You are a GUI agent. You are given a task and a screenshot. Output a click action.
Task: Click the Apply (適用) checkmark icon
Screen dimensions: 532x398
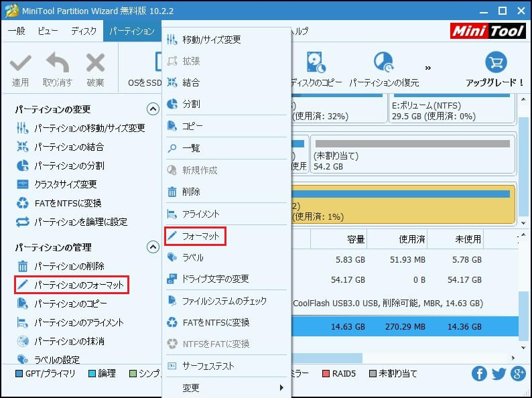pyautogui.click(x=20, y=63)
